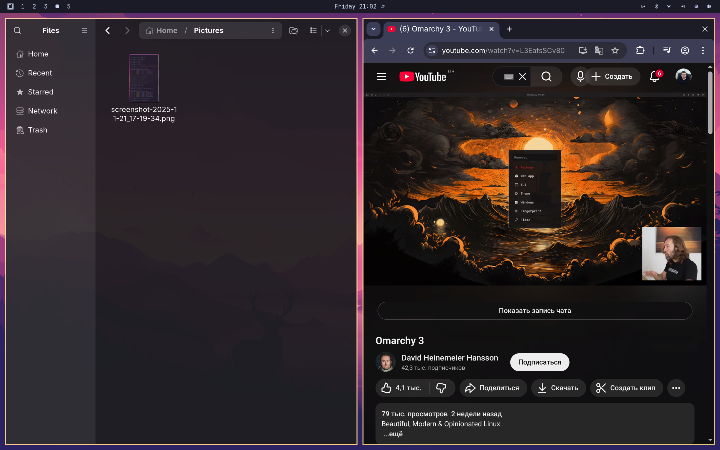Screen dimensions: 720x450
Task: Open search in the Files window
Action: pyautogui.click(x=17, y=31)
